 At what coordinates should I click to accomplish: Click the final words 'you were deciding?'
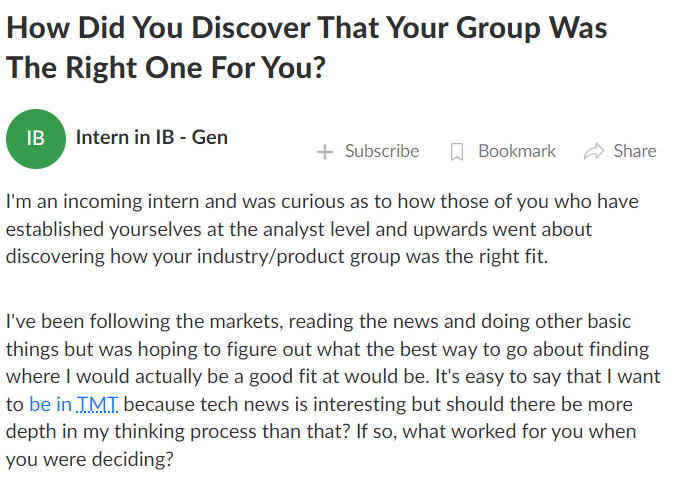90,460
